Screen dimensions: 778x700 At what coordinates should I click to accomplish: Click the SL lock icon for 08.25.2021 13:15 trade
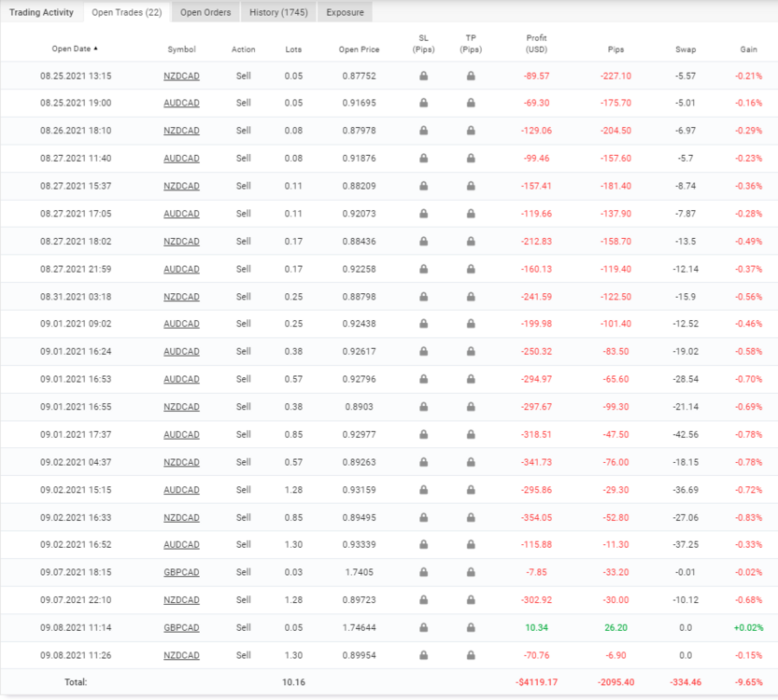tap(423, 76)
